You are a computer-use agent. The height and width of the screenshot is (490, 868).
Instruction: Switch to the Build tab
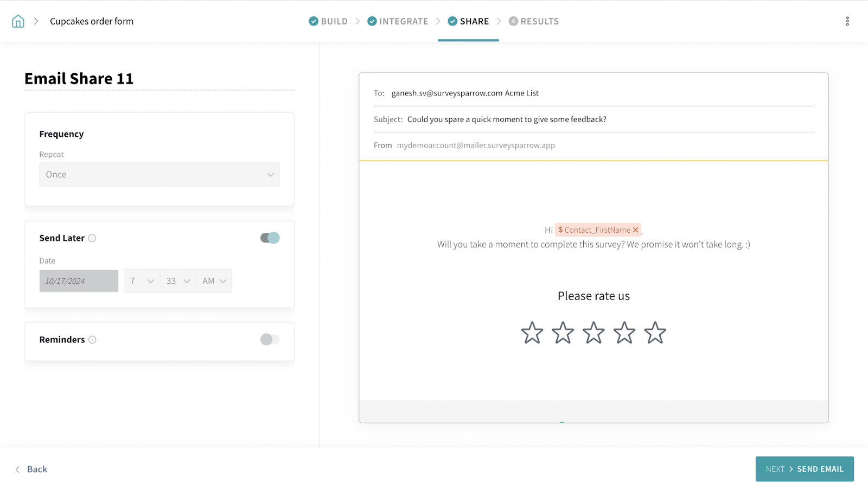[328, 21]
